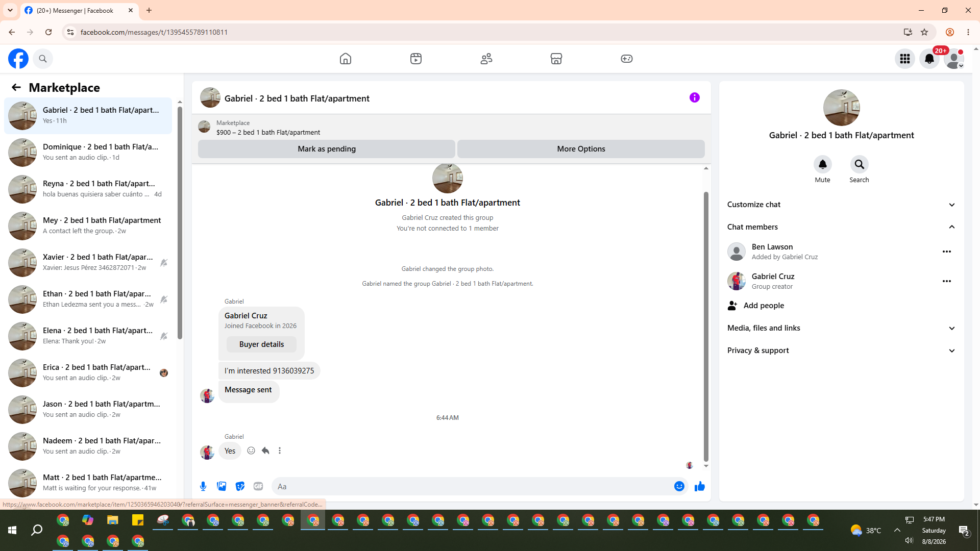Select the Gabriel conversation in the list

88,115
